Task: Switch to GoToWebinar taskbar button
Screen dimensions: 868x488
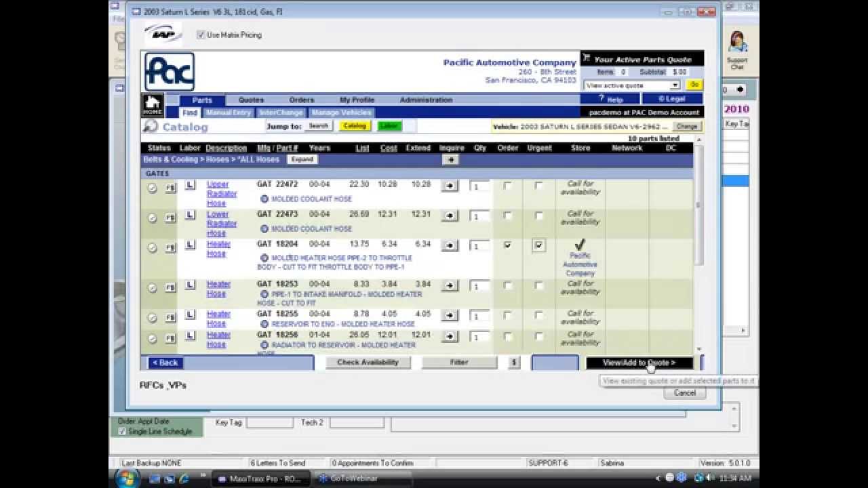Action: [360, 479]
